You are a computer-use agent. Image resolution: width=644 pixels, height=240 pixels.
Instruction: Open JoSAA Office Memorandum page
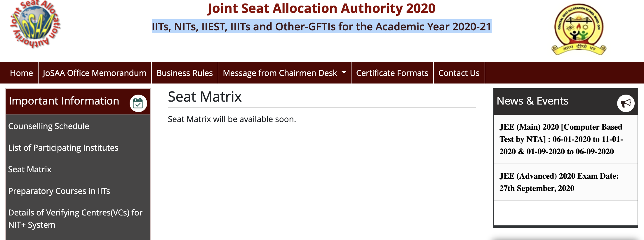95,73
